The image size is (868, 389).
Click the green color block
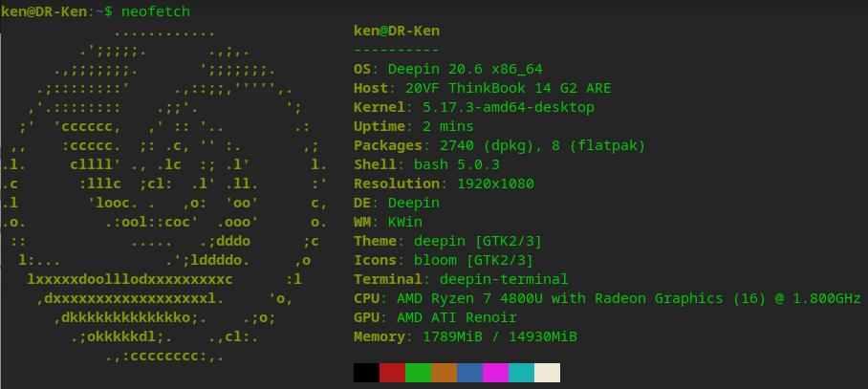coord(418,373)
